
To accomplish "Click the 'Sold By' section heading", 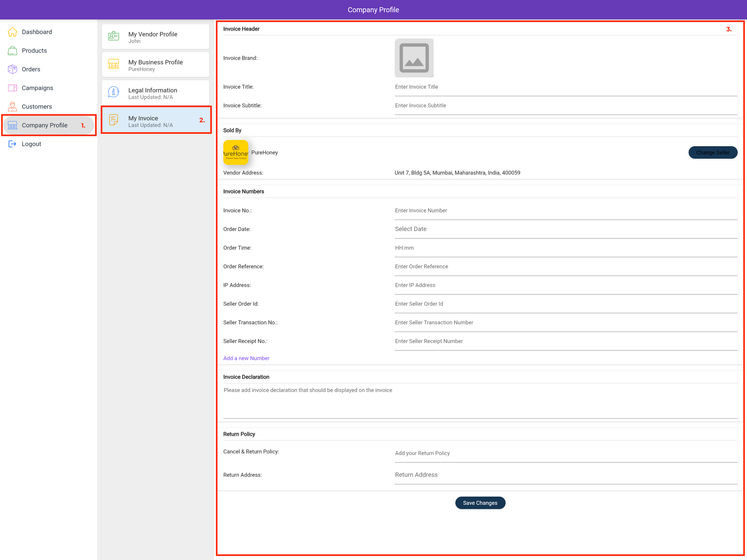I will click(x=232, y=130).
